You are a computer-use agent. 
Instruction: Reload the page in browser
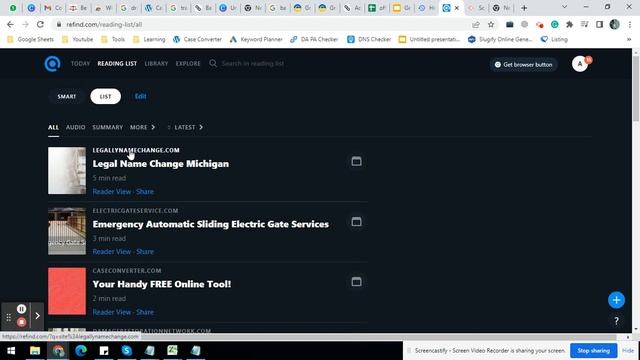[x=40, y=24]
